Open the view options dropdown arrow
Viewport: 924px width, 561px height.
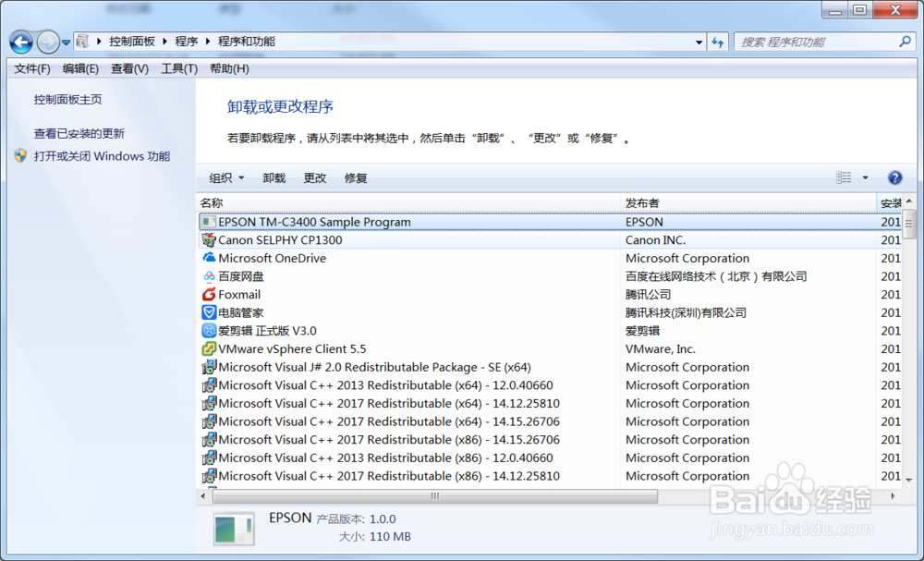(865, 177)
